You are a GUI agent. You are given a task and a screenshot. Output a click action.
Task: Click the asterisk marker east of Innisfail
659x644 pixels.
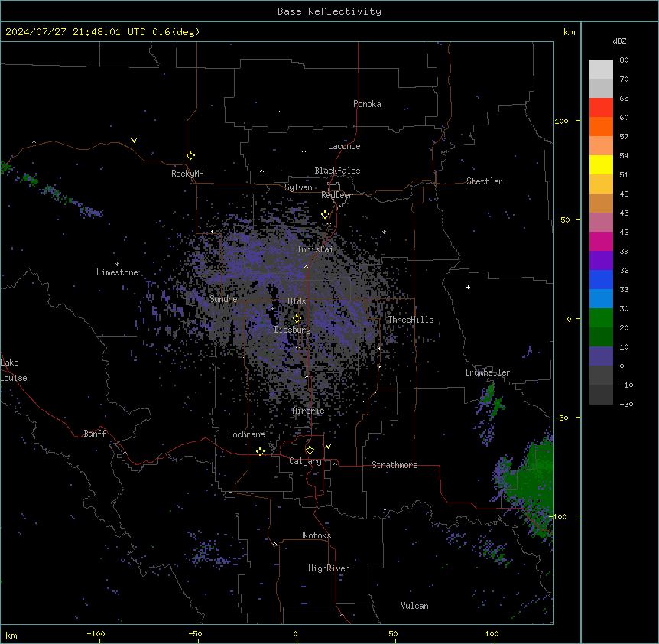coord(384,232)
